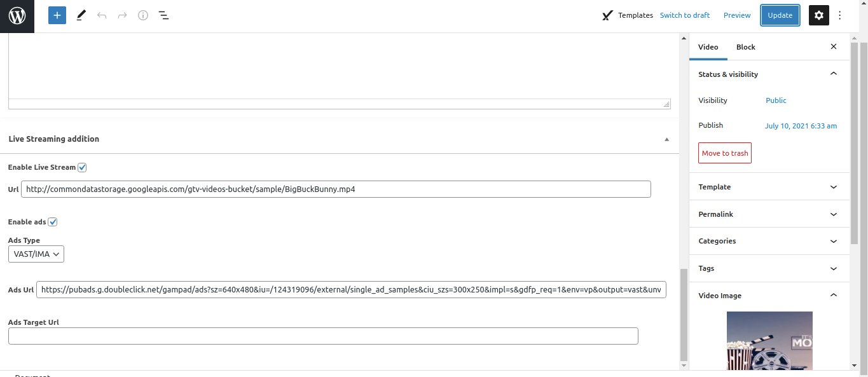Open the List View outline icon
This screenshot has height=377, width=868.
pyautogui.click(x=163, y=15)
